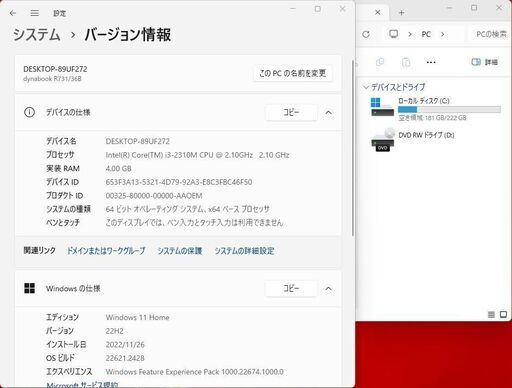Click the device name value DESKTOP-89UF272
Viewport: 512px width, 388px height.
tap(138, 141)
